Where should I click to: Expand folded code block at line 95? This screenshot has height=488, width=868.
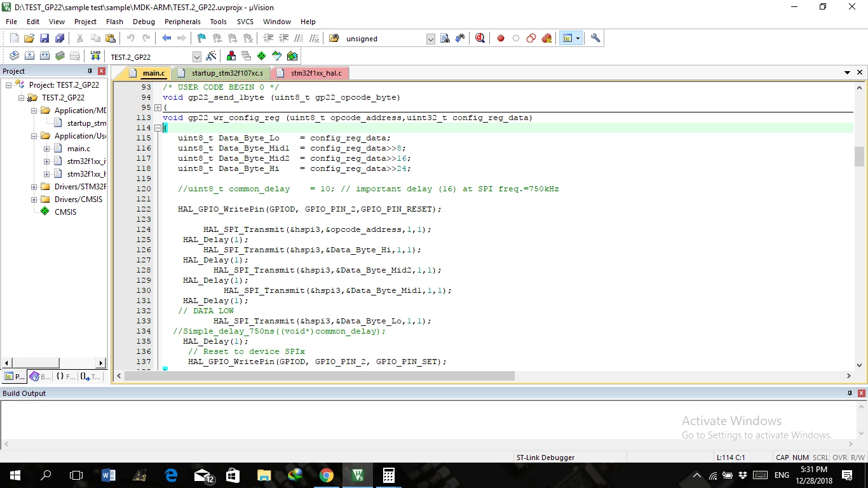158,107
